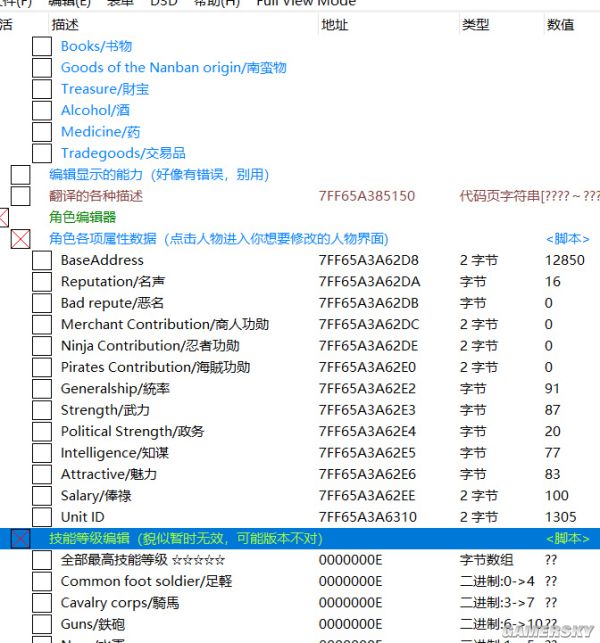Select the Reputation value 16
This screenshot has width=600, height=643.
553,282
